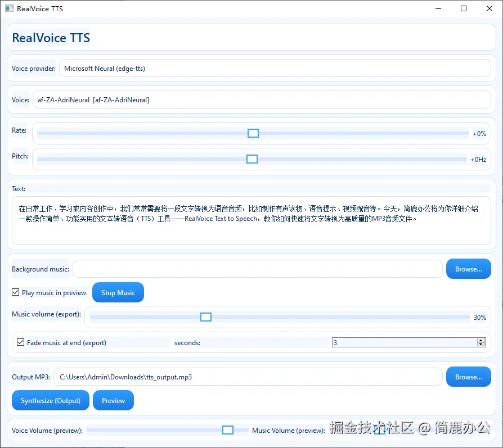503x448 pixels.
Task: Click the "+0%" rate value label
Action: pos(479,134)
